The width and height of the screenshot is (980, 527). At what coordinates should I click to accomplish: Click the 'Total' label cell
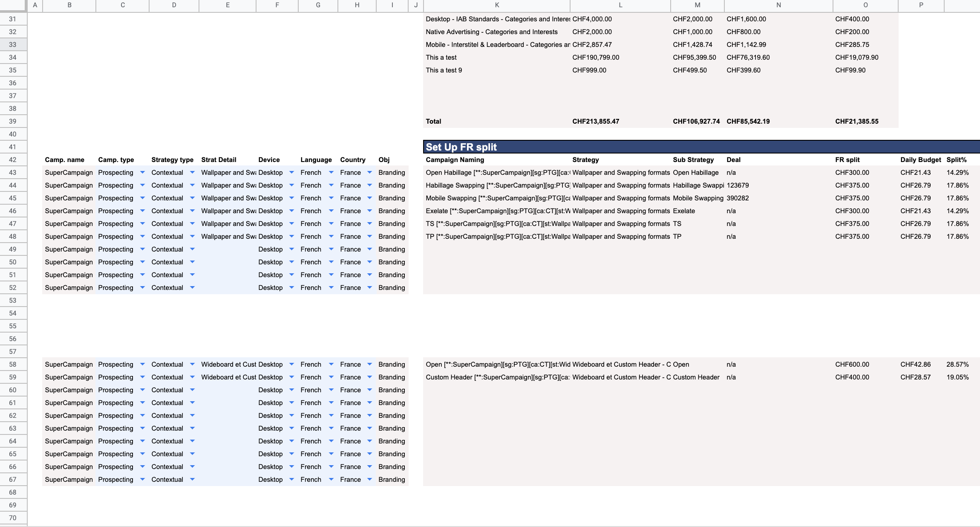pyautogui.click(x=497, y=122)
